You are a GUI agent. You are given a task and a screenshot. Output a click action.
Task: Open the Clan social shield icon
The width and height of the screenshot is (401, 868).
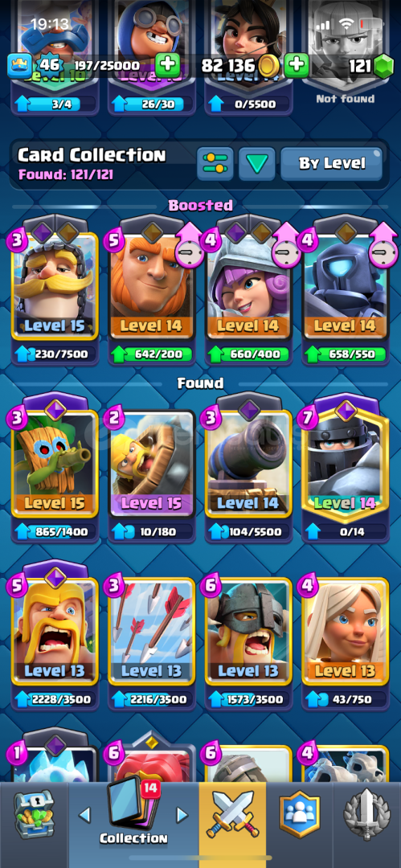(299, 814)
